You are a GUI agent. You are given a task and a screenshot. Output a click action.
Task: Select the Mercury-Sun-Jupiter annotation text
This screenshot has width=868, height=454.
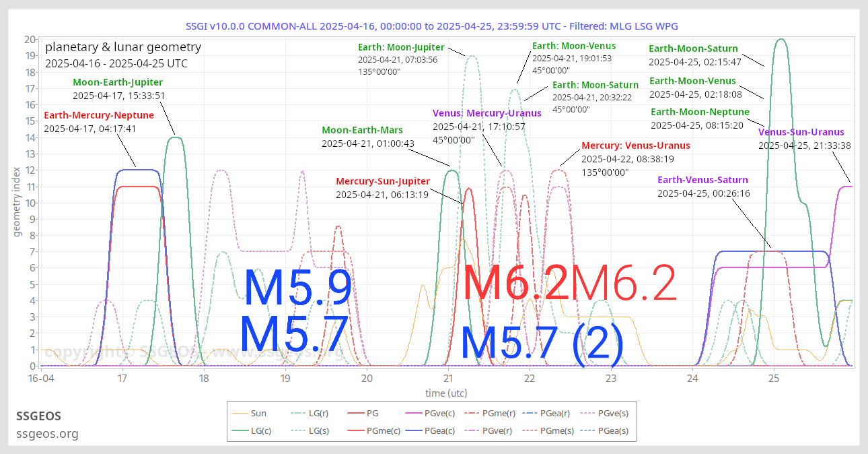382,181
